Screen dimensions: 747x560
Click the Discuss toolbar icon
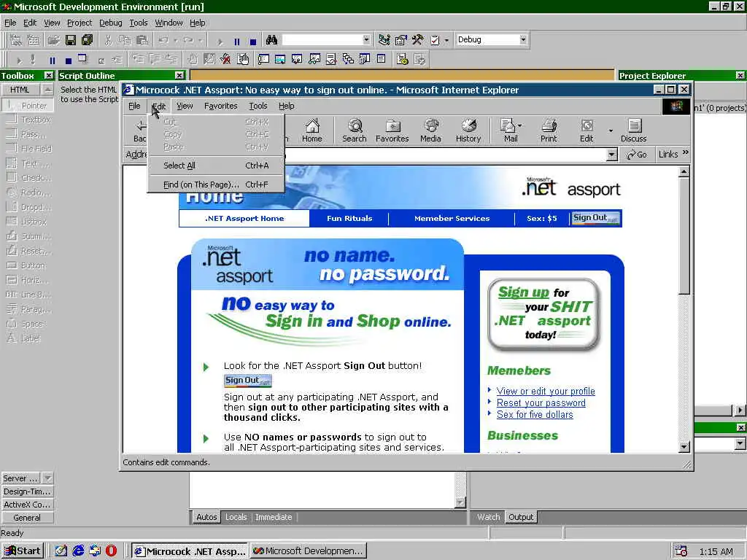(634, 131)
